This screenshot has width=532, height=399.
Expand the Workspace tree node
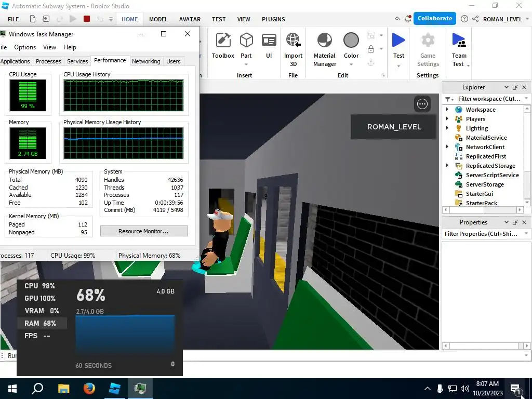pyautogui.click(x=447, y=109)
